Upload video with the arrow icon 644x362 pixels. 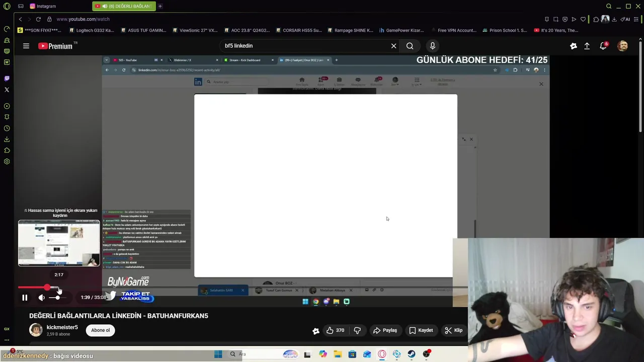pos(587,46)
